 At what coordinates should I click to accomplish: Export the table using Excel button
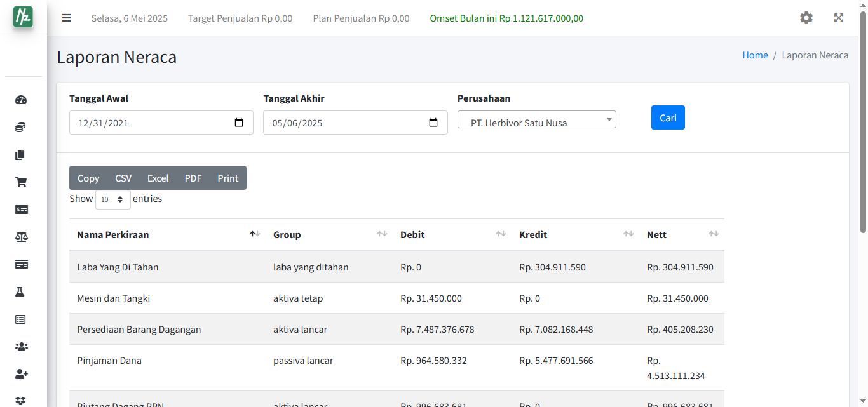coord(158,178)
